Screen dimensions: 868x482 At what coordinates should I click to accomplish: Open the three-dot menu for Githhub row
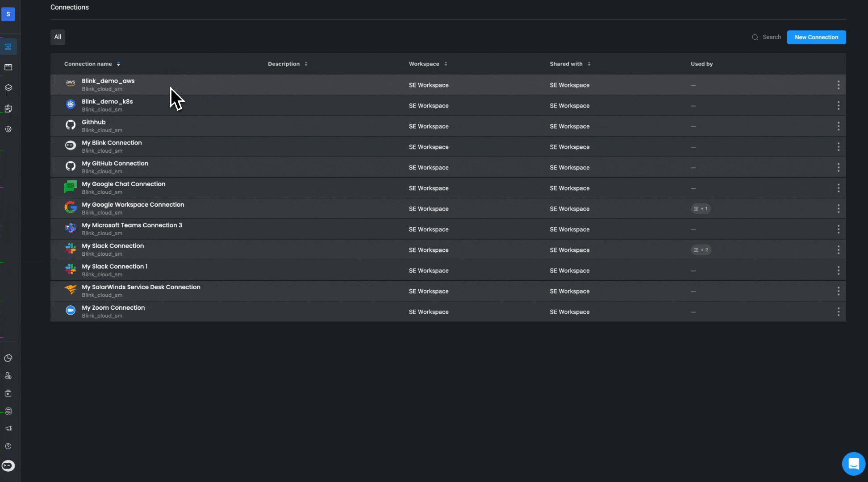838,126
